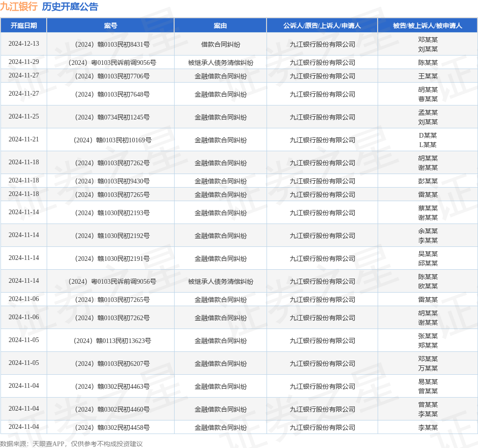Open case (2024)赣0113民初13623号
The image size is (478, 448).
pos(111,341)
